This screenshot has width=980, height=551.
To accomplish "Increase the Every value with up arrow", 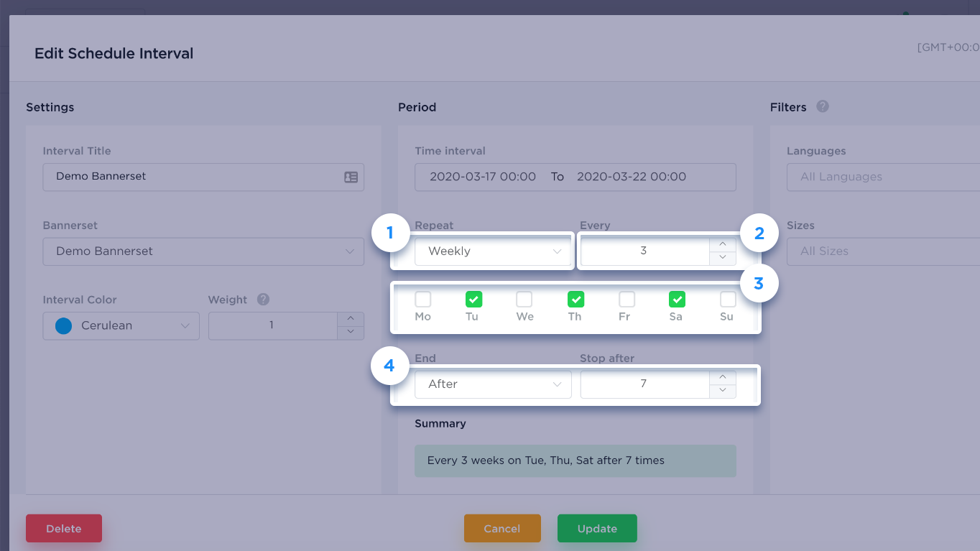I will pos(723,244).
